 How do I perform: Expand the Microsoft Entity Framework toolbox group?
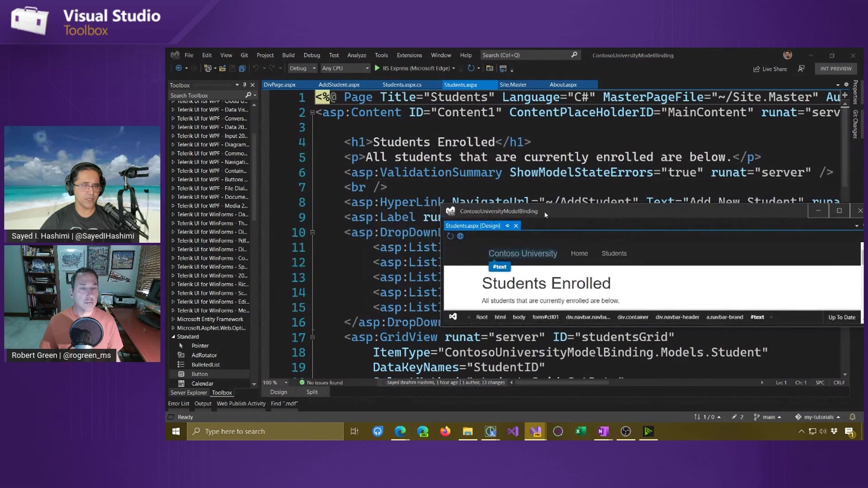173,319
